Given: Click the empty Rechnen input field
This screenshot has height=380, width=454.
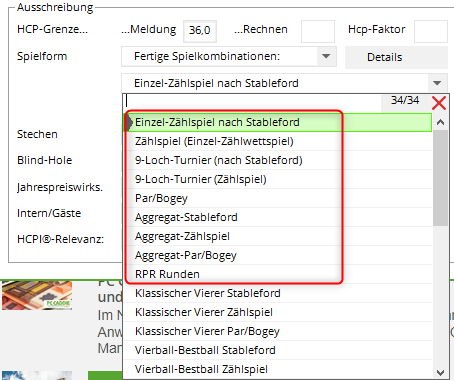Looking at the screenshot, I should click(318, 31).
